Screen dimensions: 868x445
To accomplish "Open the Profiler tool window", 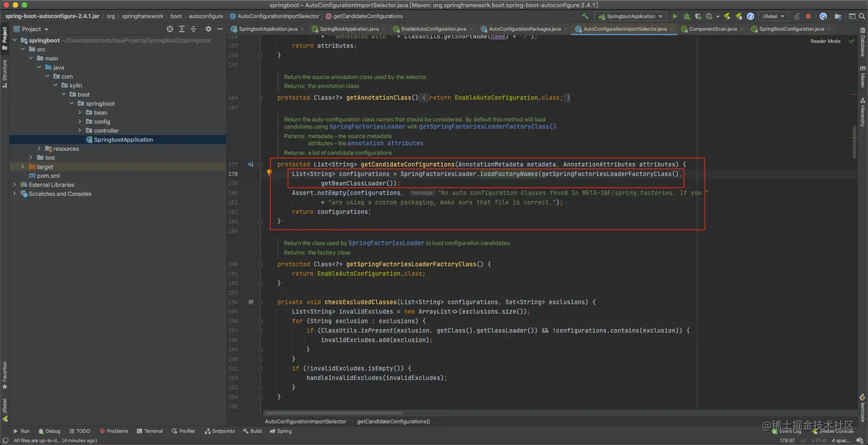I will pyautogui.click(x=183, y=431).
